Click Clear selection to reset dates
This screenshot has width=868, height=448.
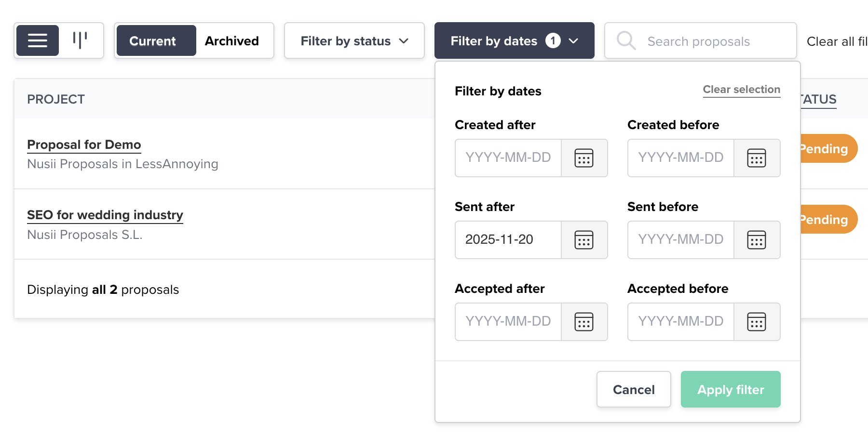[741, 89]
